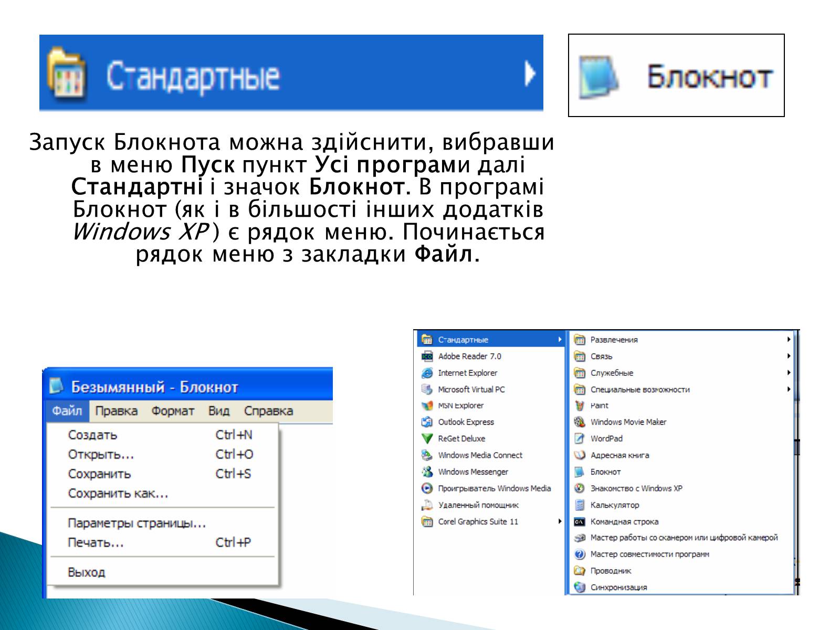Click the Связь folder icon
Viewport: 840px width, 630px height.
coord(580,356)
